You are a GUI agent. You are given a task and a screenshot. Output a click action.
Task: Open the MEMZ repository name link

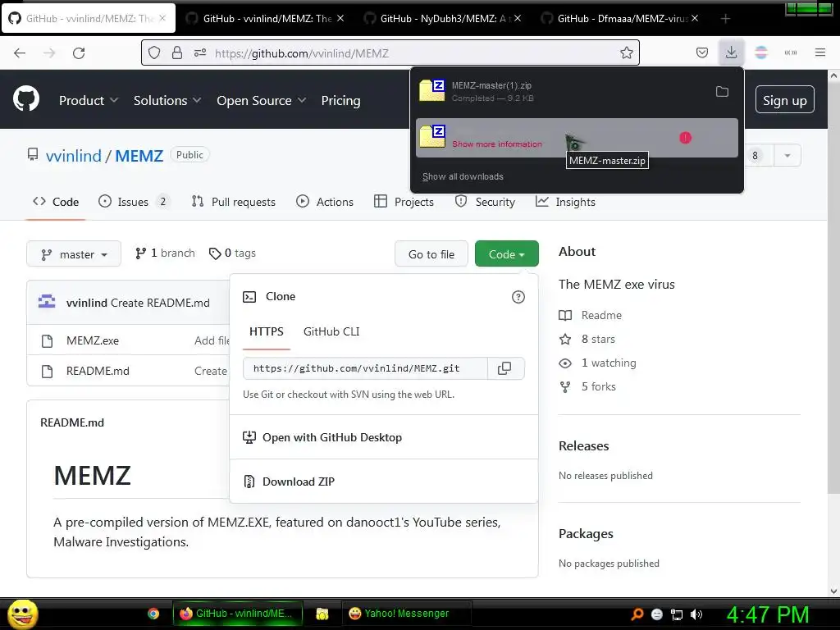point(139,156)
